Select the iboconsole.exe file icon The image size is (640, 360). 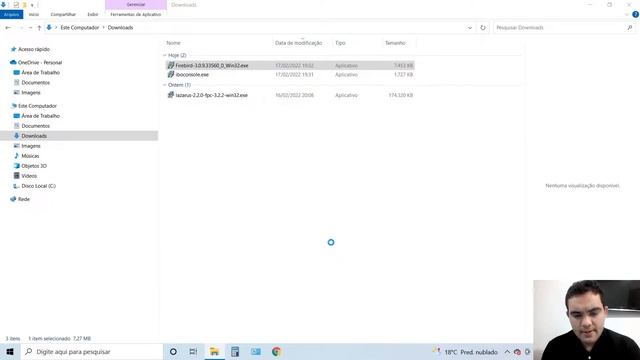click(171, 75)
